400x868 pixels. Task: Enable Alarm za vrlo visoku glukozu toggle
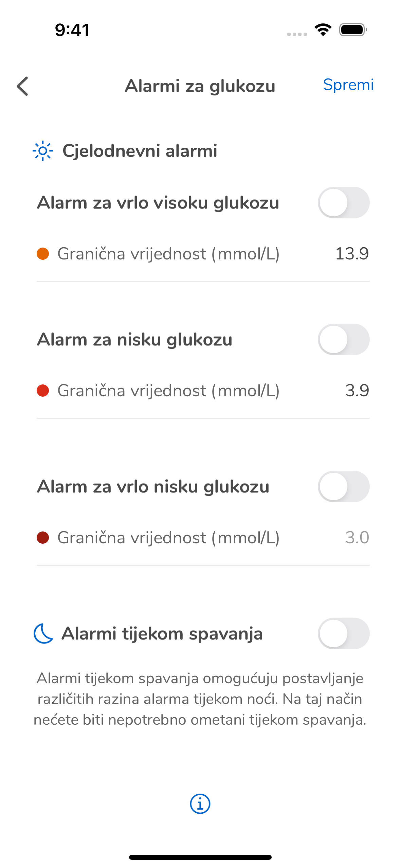343,203
